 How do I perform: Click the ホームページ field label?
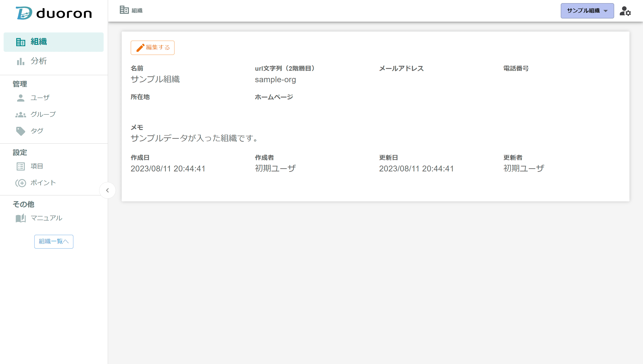click(x=274, y=97)
